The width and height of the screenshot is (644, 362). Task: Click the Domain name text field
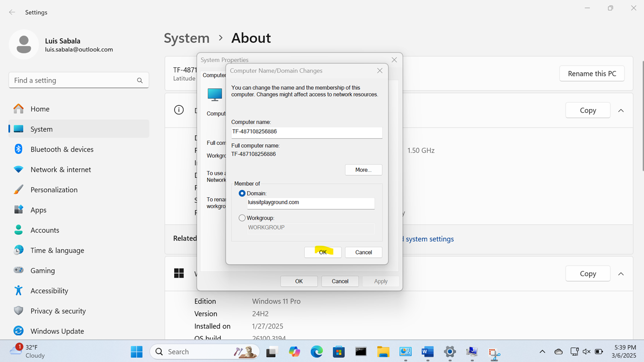(x=311, y=203)
